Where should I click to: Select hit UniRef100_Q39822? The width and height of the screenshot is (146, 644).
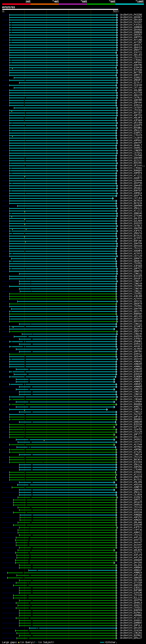tap(131, 77)
